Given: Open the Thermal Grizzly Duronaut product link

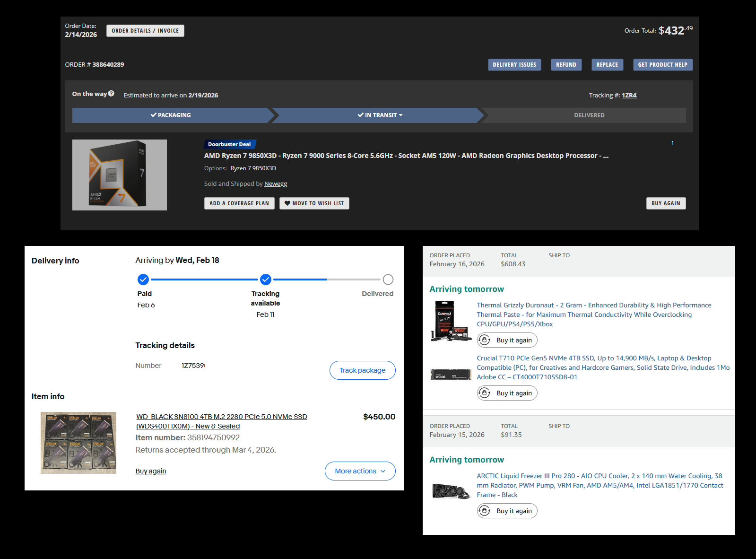Looking at the screenshot, I should (594, 314).
